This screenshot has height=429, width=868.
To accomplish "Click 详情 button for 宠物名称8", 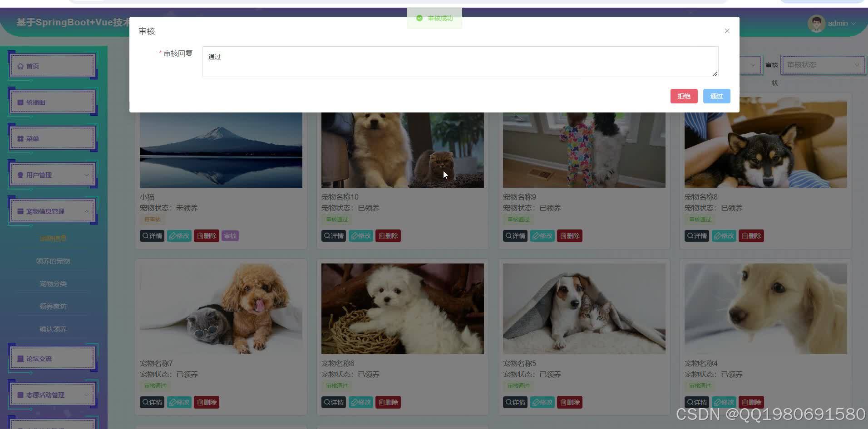I will (697, 236).
